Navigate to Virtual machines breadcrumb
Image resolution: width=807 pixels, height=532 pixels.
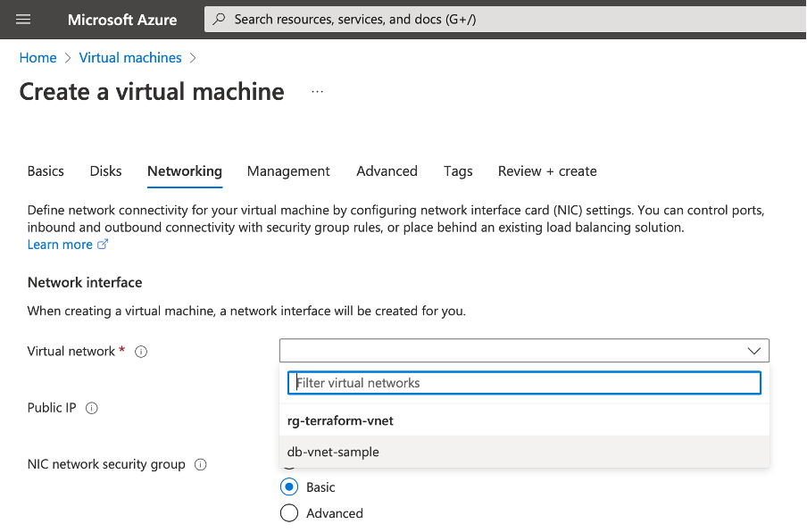tap(130, 58)
